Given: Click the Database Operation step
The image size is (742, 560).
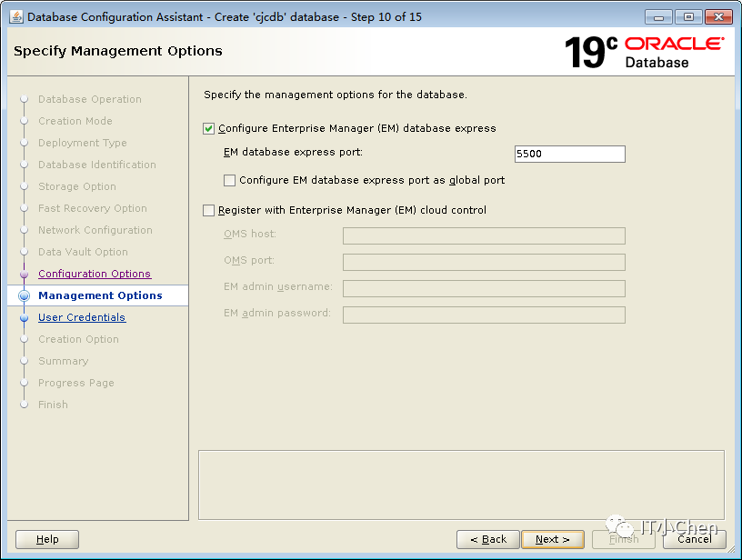Looking at the screenshot, I should tap(90, 99).
